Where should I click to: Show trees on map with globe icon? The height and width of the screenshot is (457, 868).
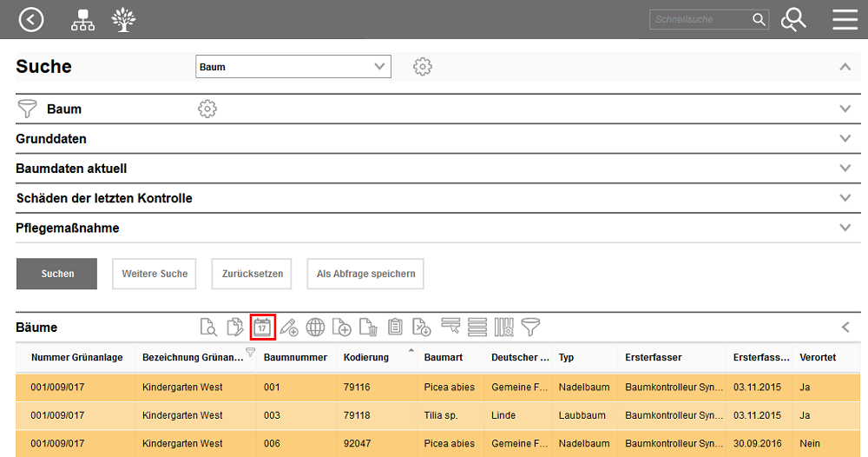(x=316, y=327)
